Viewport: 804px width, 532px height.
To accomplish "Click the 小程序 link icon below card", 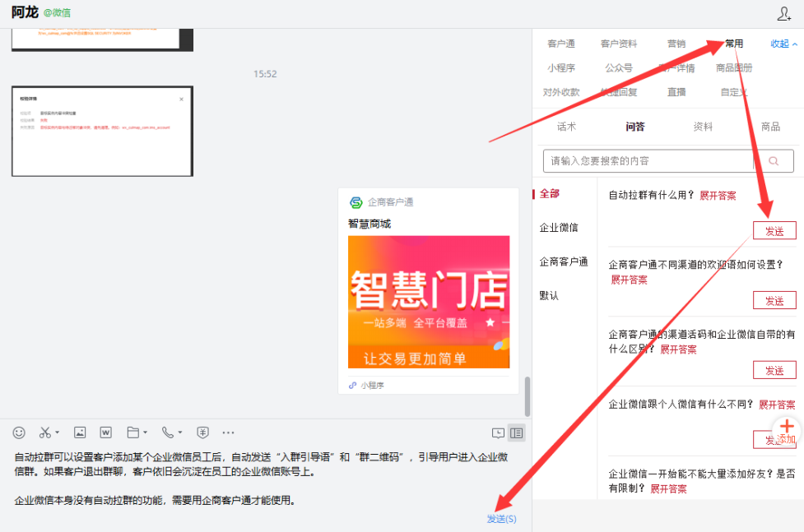I will (x=352, y=386).
